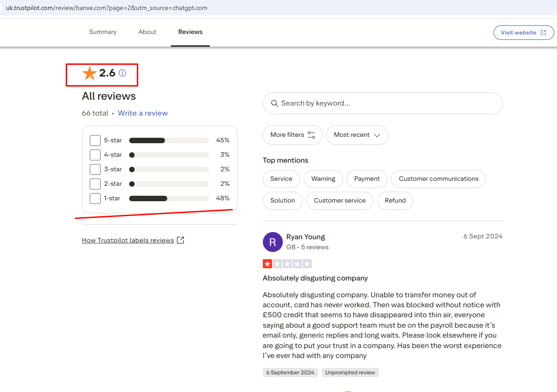Screen dimensions: 557x392
Task: Click external link icon on Visit website
Action: point(543,33)
